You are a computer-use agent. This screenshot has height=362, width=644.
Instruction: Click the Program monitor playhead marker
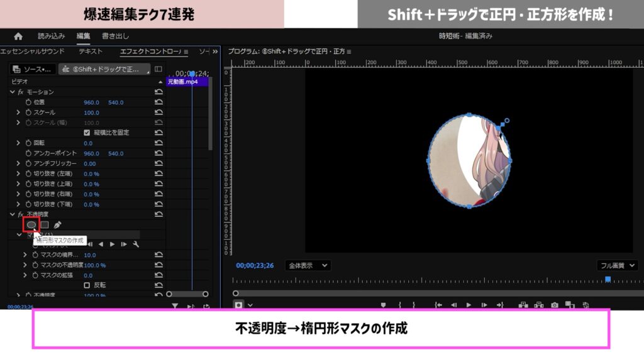[x=608, y=280]
